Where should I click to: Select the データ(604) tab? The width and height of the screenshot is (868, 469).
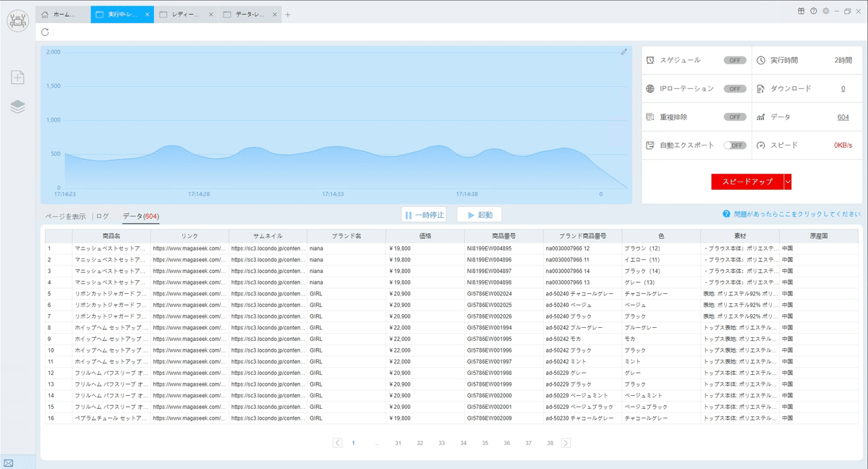pyautogui.click(x=140, y=216)
